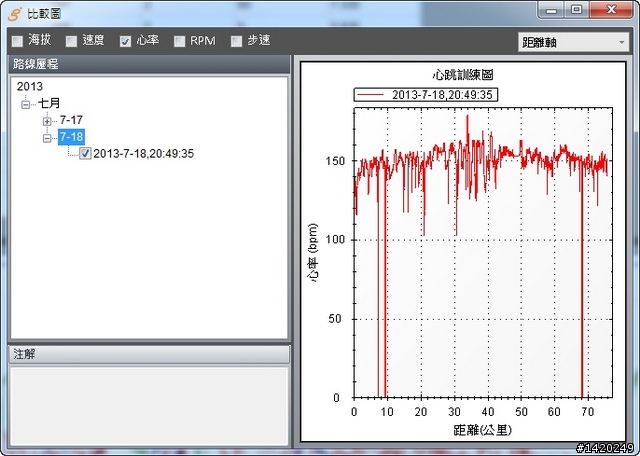Viewport: 640px width, 456px height.
Task: Expand the 7-17 date node
Action: 47,121
